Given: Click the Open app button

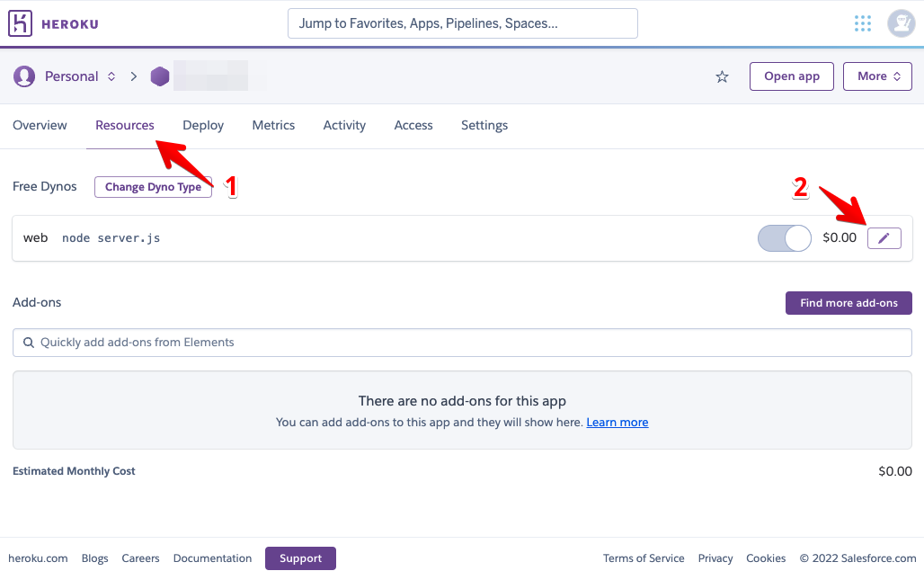Looking at the screenshot, I should (x=791, y=76).
